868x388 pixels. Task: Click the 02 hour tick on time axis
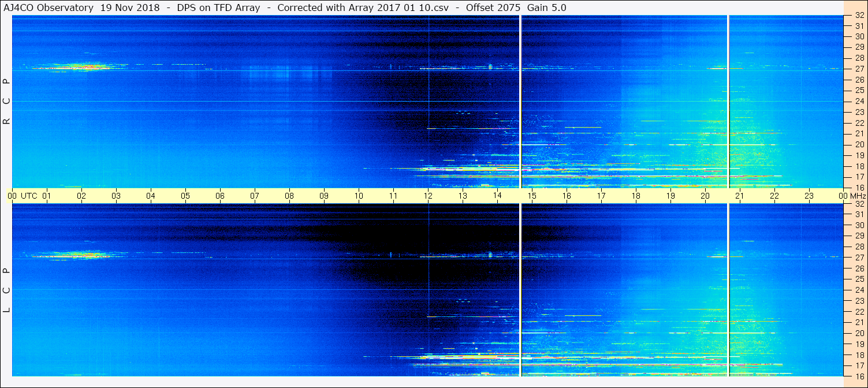point(81,196)
